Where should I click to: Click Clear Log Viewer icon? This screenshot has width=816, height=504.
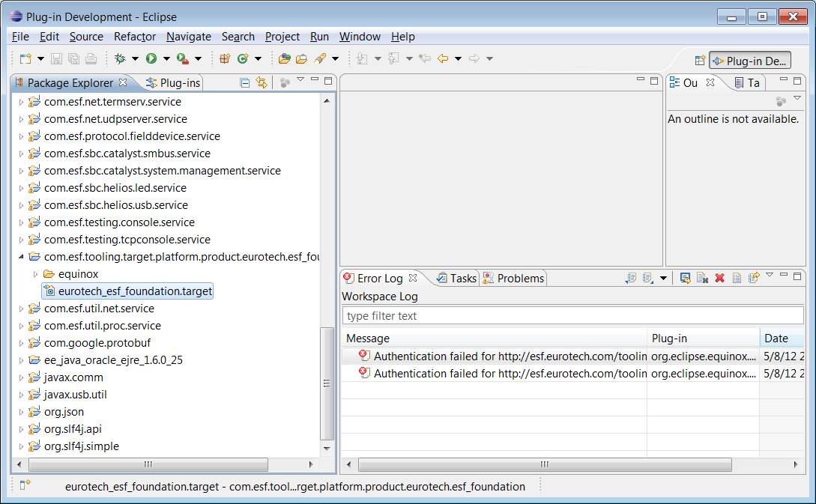tap(702, 278)
